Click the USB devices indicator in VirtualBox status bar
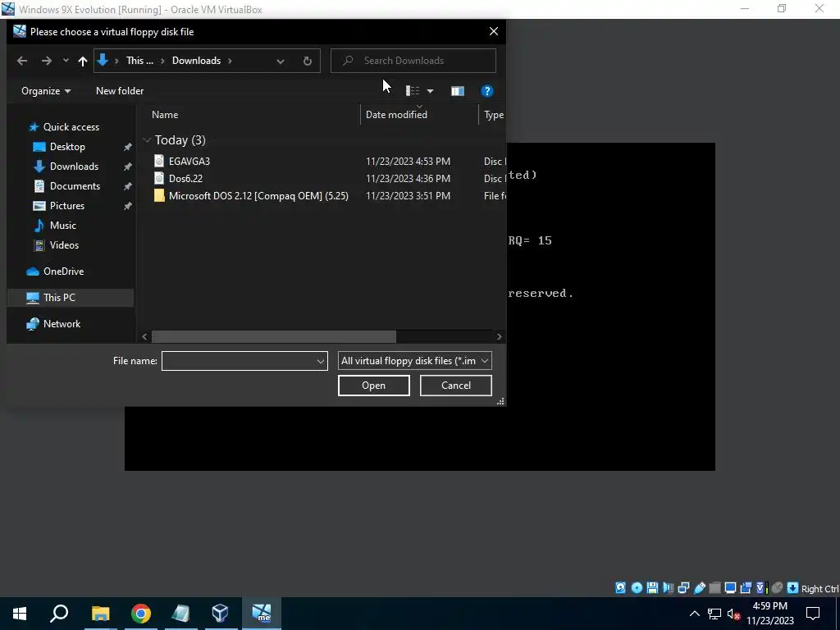This screenshot has width=840, height=630. (699, 587)
